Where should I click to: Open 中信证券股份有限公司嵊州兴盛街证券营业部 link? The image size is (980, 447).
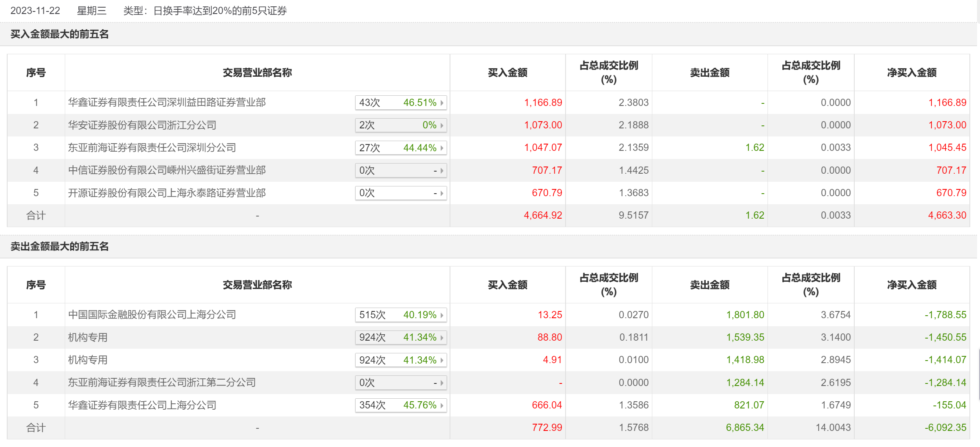167,170
